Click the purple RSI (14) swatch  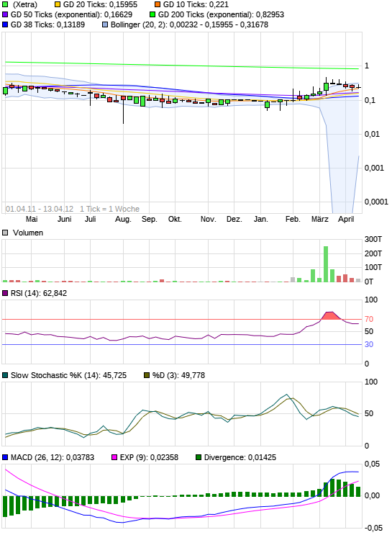click(5, 294)
